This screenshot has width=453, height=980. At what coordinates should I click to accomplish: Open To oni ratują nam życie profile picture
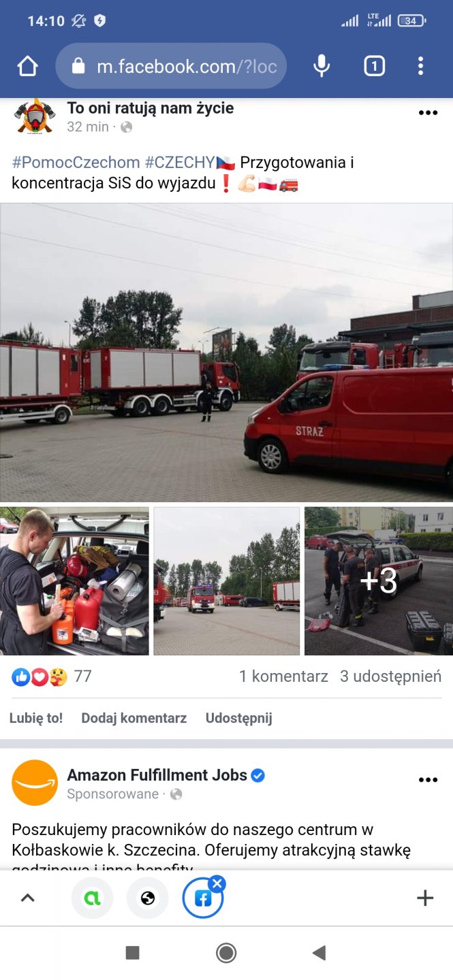coord(35,117)
